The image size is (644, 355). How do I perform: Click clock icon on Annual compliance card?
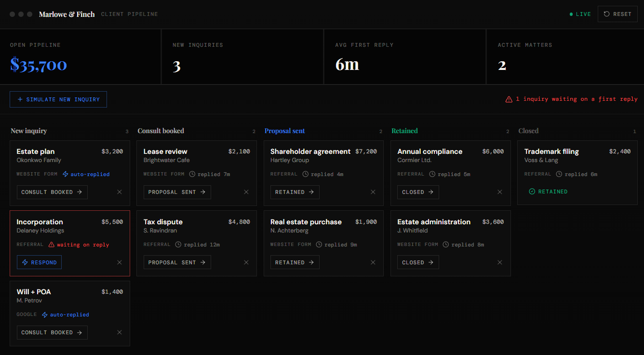[432, 174]
